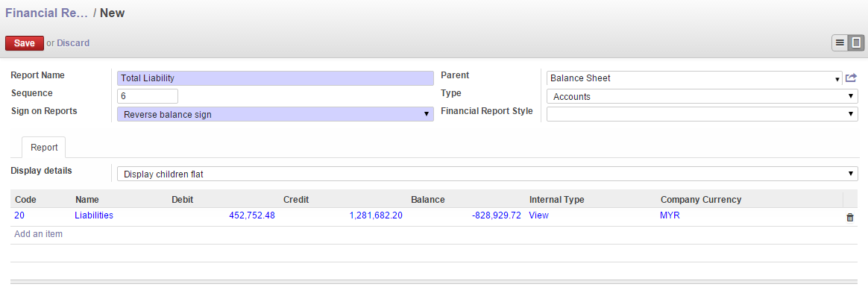
Task: Discard the new financial report
Action: point(73,43)
